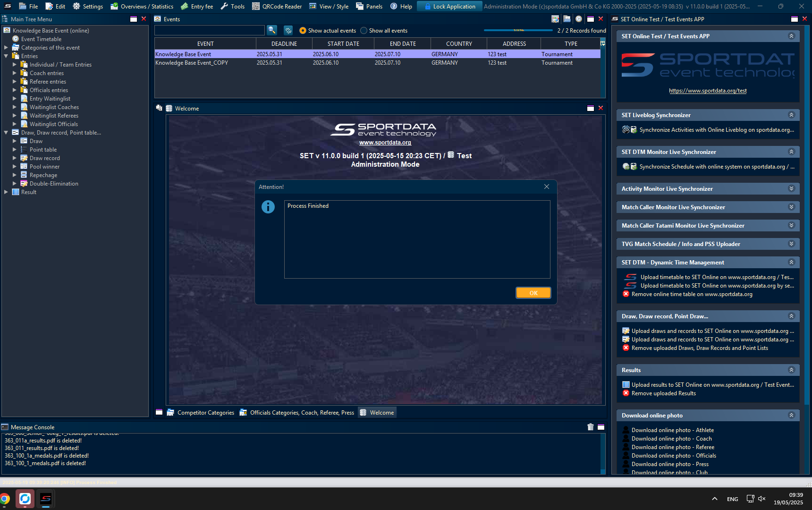Click the red Remove uploaded Results icon
Image resolution: width=812 pixels, height=510 pixels.
point(626,393)
